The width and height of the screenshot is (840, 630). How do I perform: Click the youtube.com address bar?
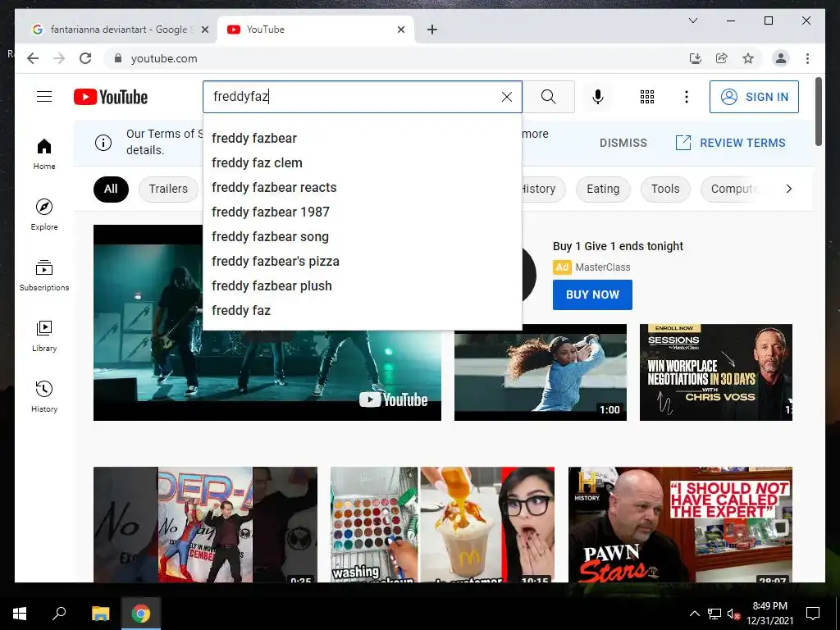coord(396,58)
